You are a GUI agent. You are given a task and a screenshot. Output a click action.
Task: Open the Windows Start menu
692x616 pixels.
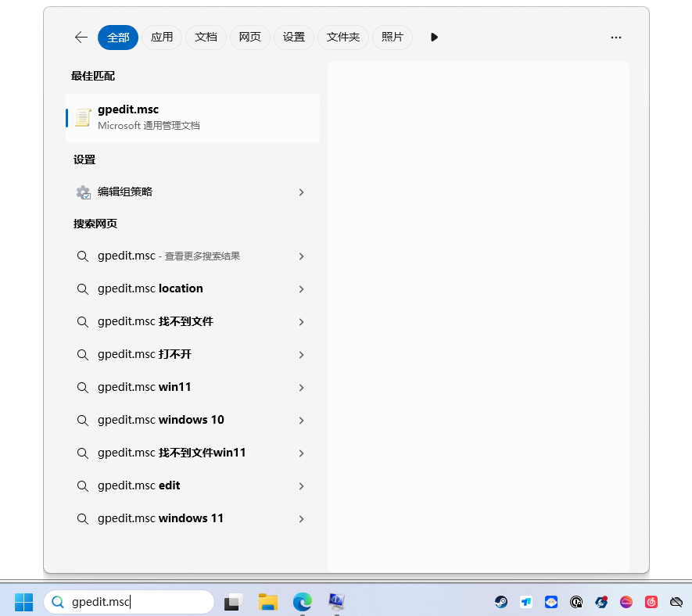tap(23, 602)
